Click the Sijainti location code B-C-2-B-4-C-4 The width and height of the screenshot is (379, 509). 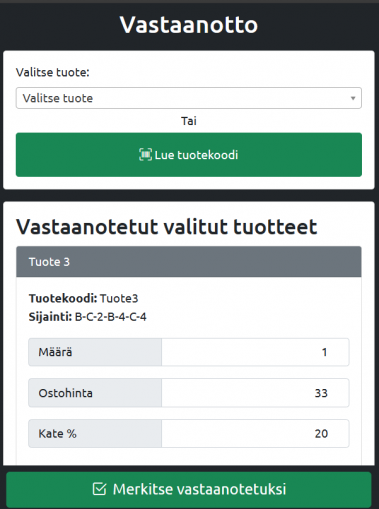[111, 317]
